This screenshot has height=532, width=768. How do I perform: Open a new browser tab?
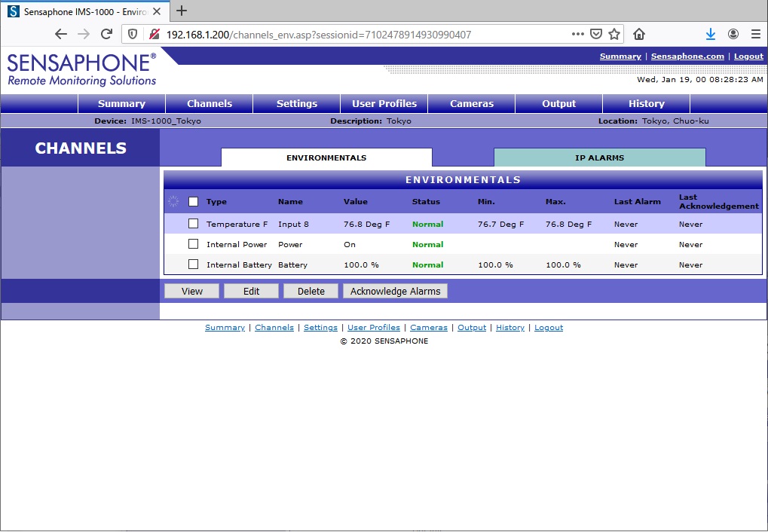point(182,11)
